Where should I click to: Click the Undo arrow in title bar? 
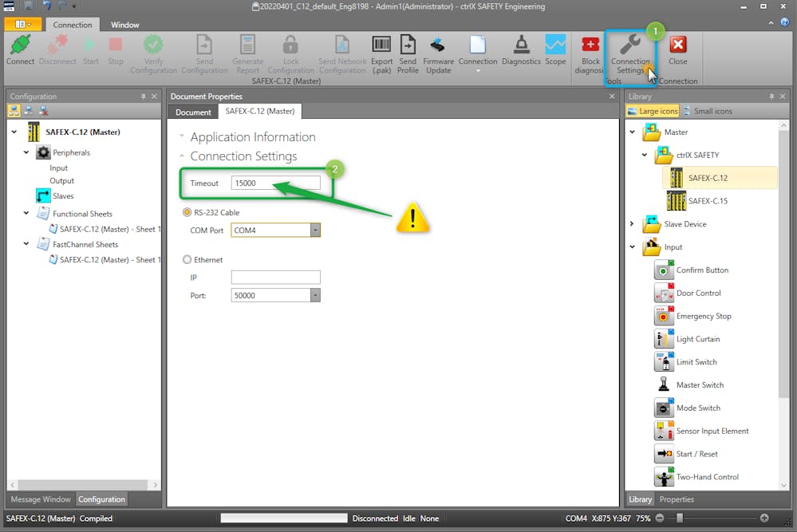47,6
